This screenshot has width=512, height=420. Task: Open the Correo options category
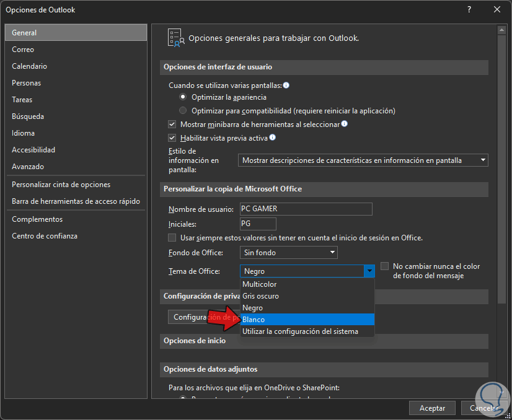tap(23, 50)
